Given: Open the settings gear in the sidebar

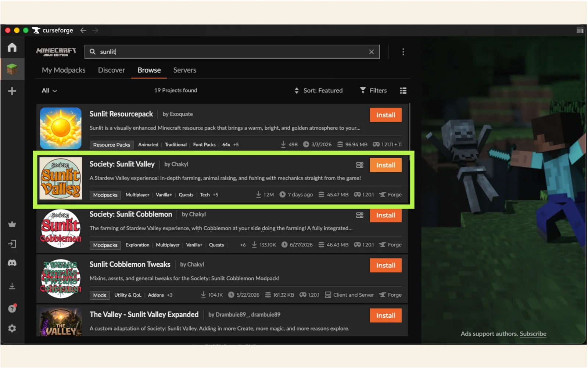Looking at the screenshot, I should coord(12,328).
